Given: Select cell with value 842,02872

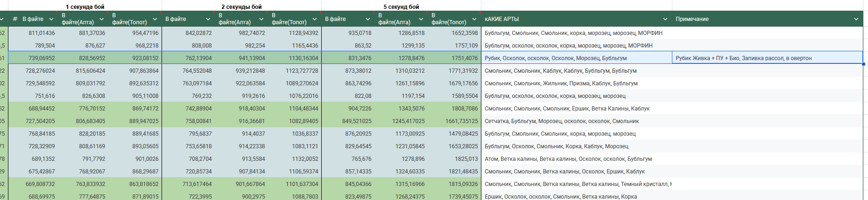Looking at the screenshot, I should point(188,33).
